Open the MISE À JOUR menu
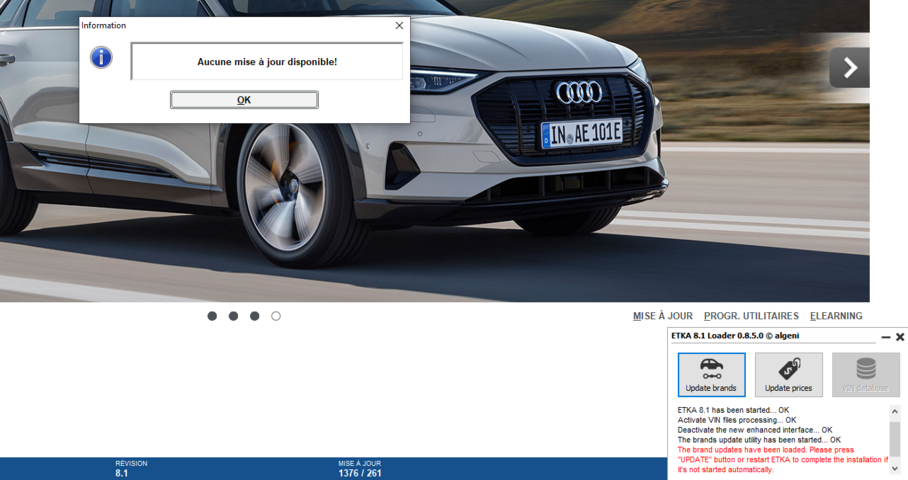Screen dimensions: 908x480 point(662,316)
